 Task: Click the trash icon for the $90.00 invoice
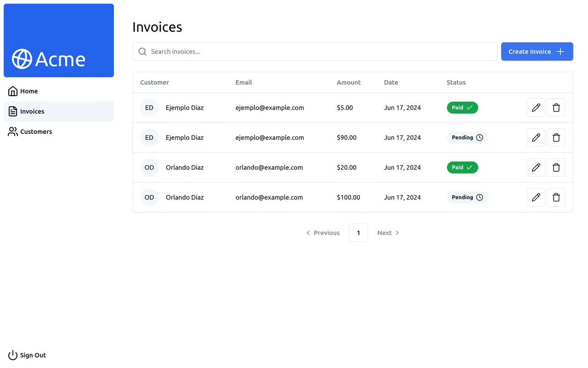(x=556, y=138)
